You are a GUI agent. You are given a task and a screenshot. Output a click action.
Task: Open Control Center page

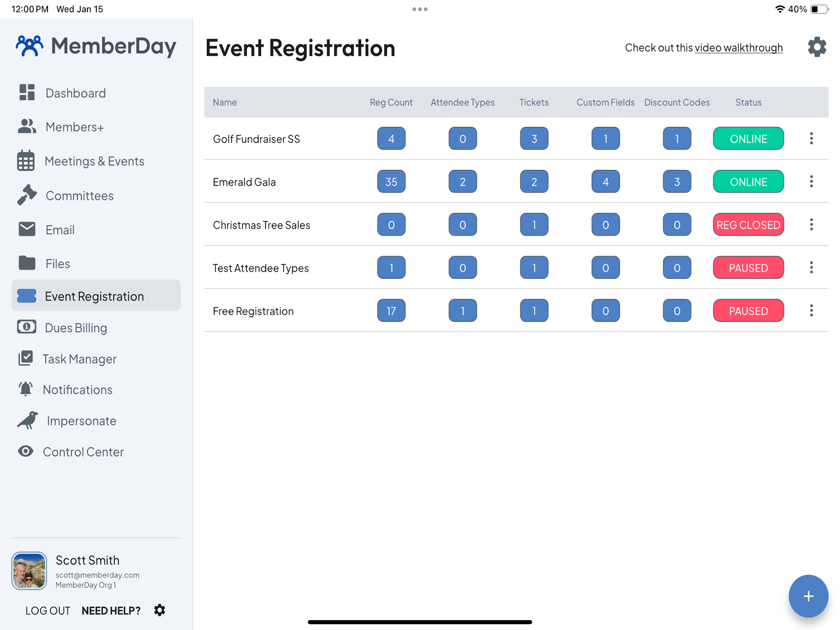pyautogui.click(x=83, y=452)
